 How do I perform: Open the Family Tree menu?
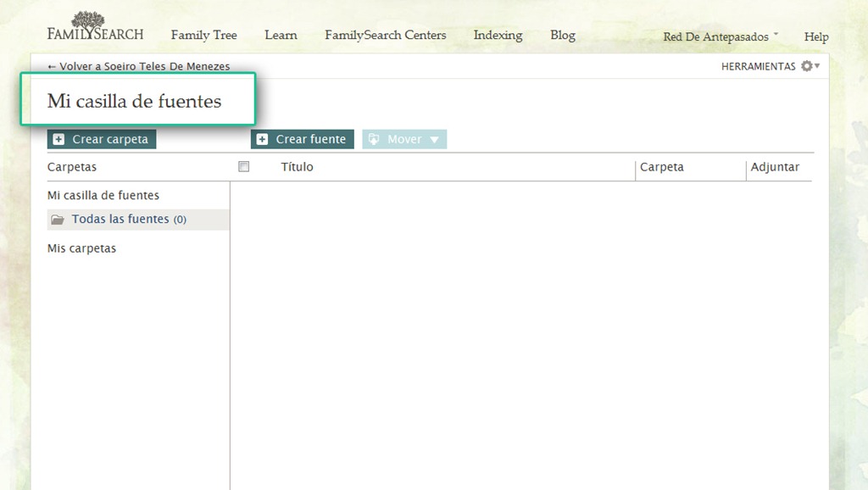pos(203,35)
